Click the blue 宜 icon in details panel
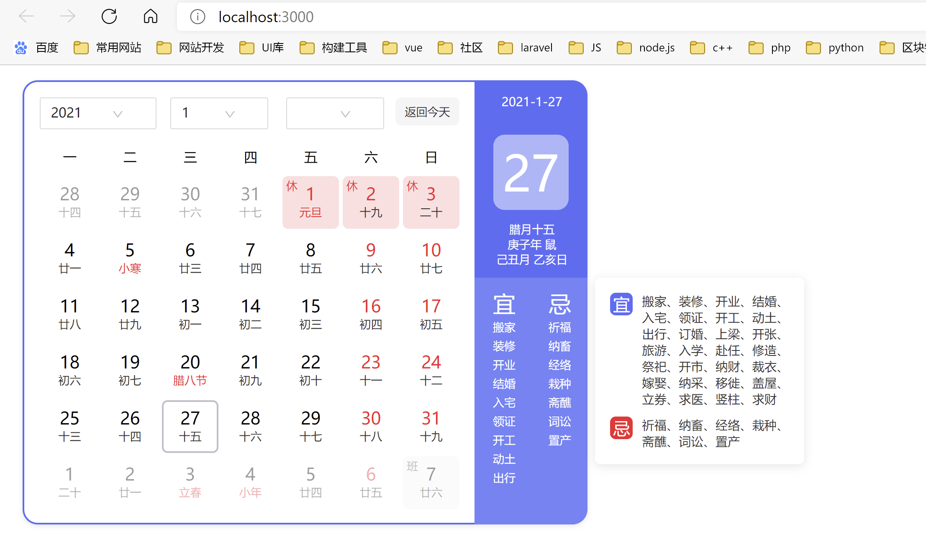Image resolution: width=926 pixels, height=560 pixels. coord(621,304)
